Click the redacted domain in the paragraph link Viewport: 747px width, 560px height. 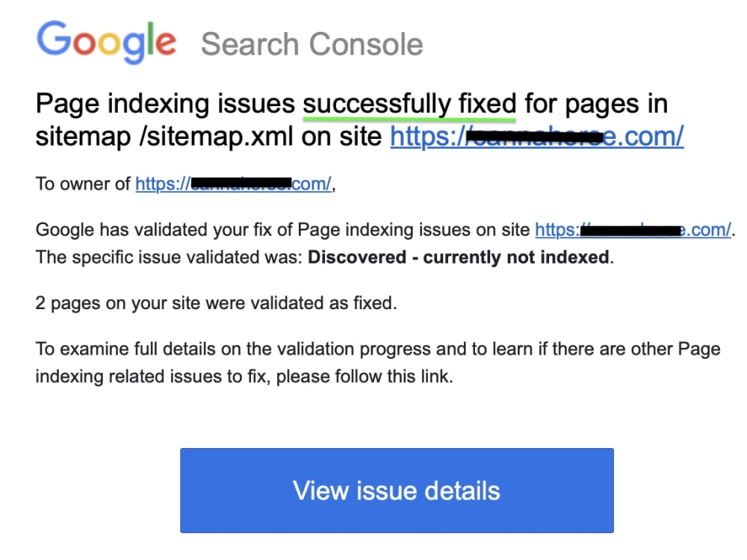click(x=630, y=231)
